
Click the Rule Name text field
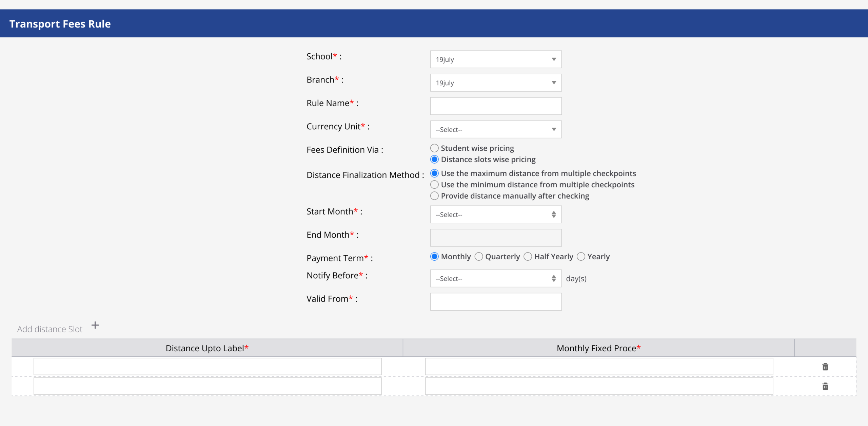point(495,106)
